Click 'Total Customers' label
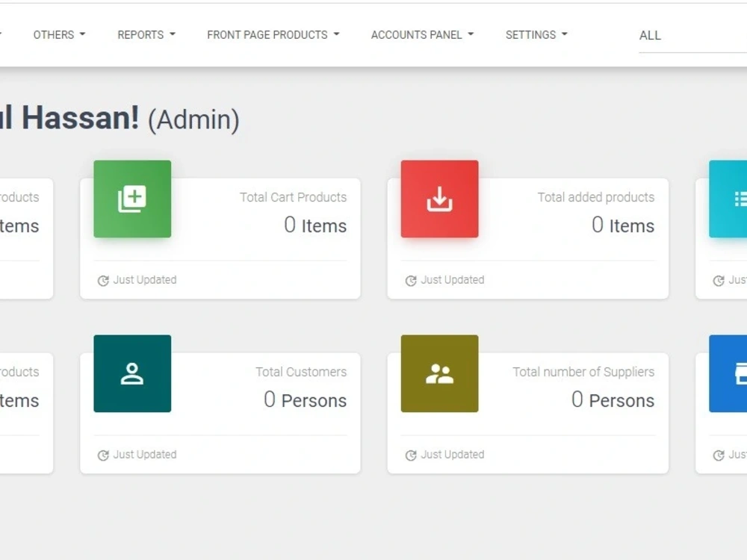 tap(301, 372)
